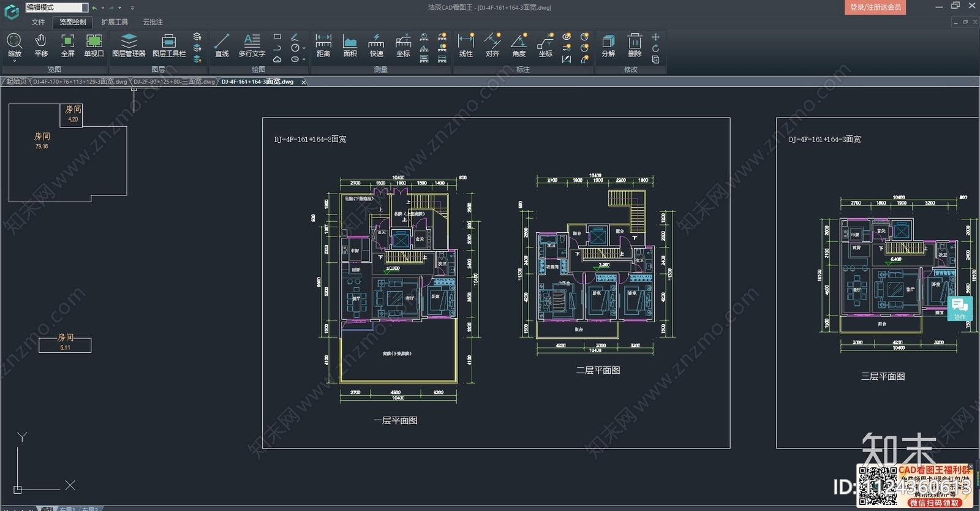Open the 编辑模式 mode dropdown
980x511 pixels.
click(x=57, y=7)
